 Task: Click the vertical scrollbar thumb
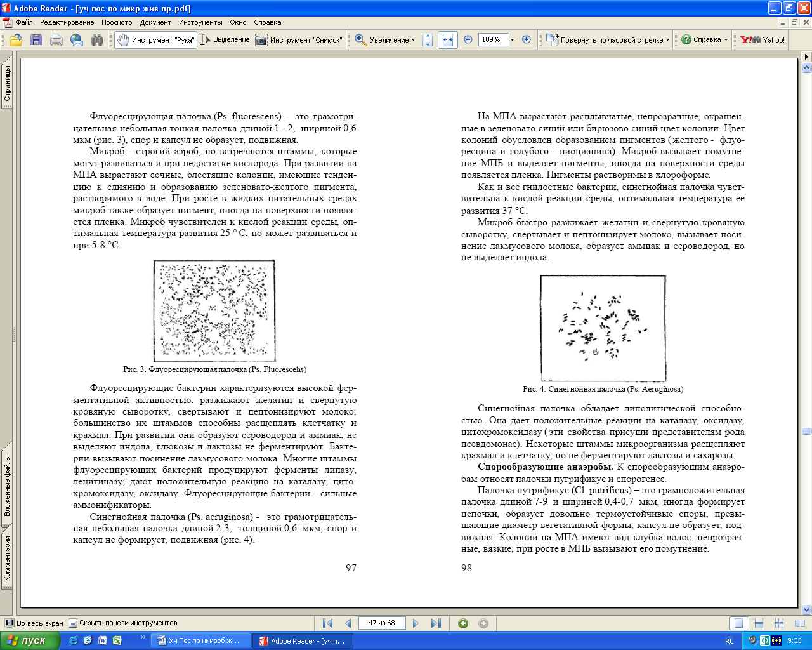click(x=806, y=431)
